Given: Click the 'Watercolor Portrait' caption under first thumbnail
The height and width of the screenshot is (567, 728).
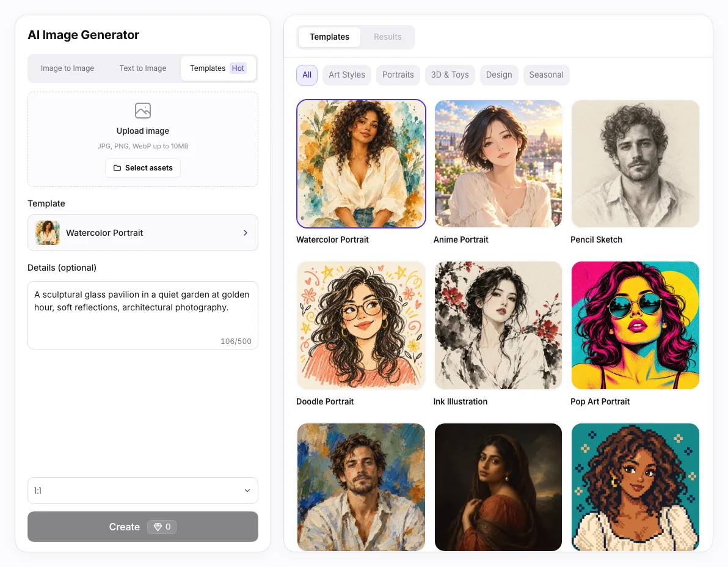Looking at the screenshot, I should click(332, 240).
